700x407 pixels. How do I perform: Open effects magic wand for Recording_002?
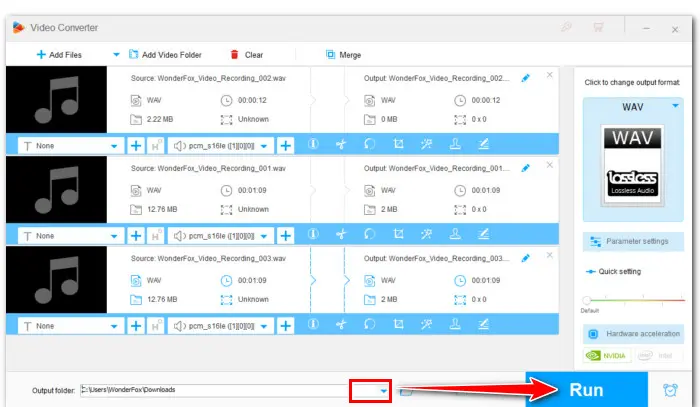426,144
